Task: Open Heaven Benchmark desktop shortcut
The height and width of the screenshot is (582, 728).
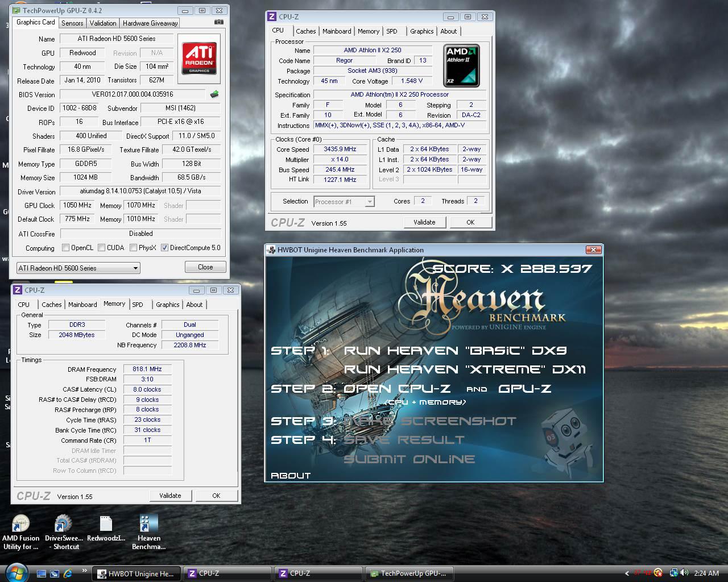Action: click(x=148, y=533)
